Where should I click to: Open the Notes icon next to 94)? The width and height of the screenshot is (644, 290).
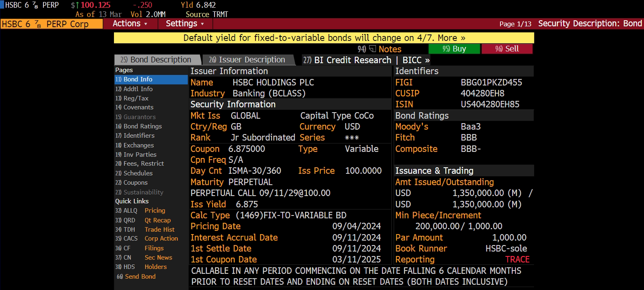click(x=373, y=49)
